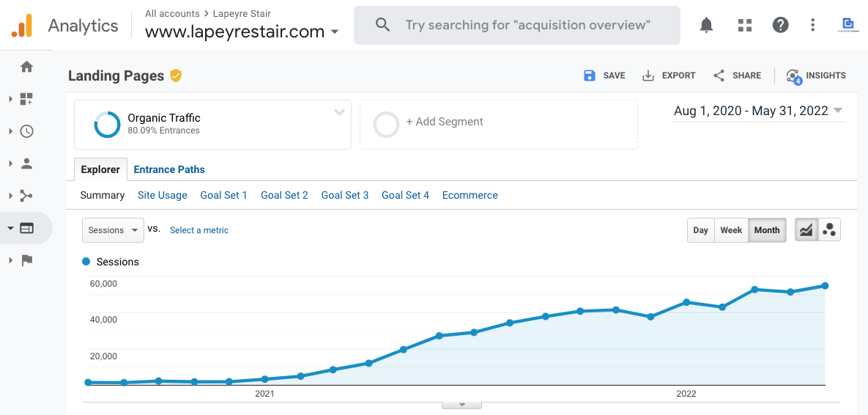Click the Export button
Screen dimensions: 868x415
pos(669,76)
